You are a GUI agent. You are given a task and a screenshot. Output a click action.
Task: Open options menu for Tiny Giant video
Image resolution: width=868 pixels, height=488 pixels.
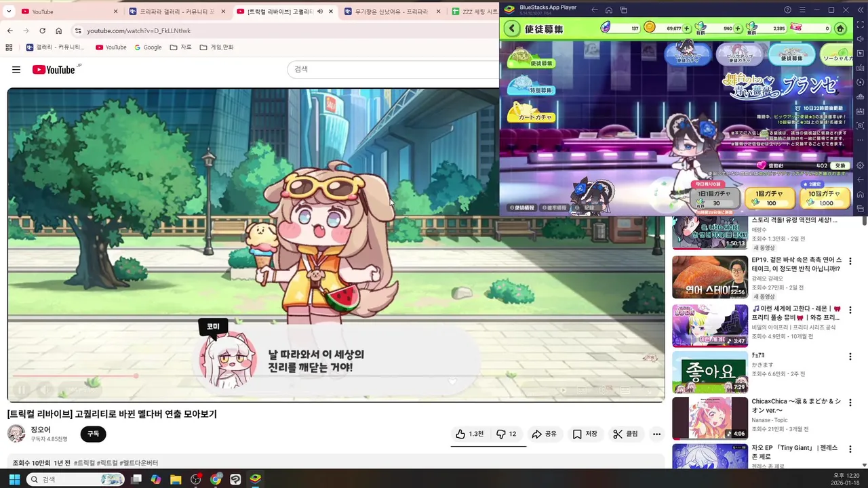pyautogui.click(x=850, y=450)
